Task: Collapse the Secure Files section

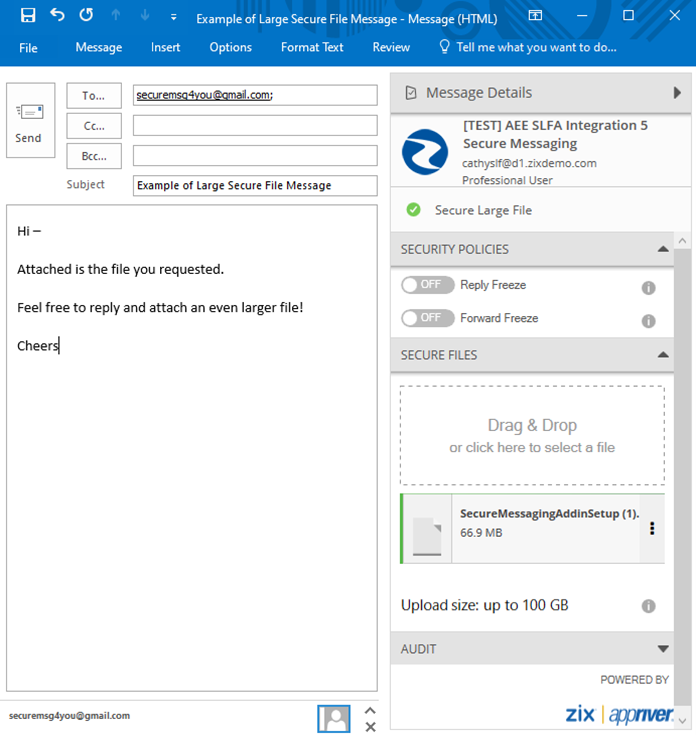Action: click(x=663, y=355)
